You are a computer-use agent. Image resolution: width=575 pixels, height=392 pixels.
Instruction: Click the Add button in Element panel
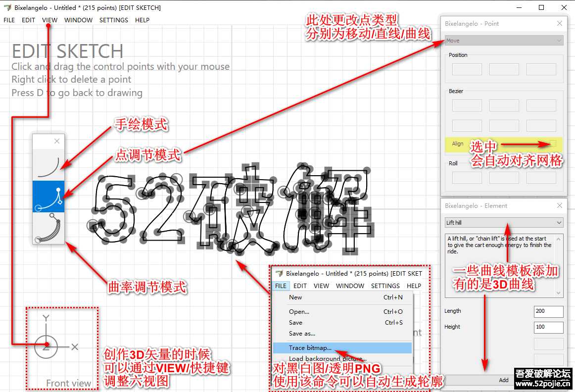(x=504, y=380)
